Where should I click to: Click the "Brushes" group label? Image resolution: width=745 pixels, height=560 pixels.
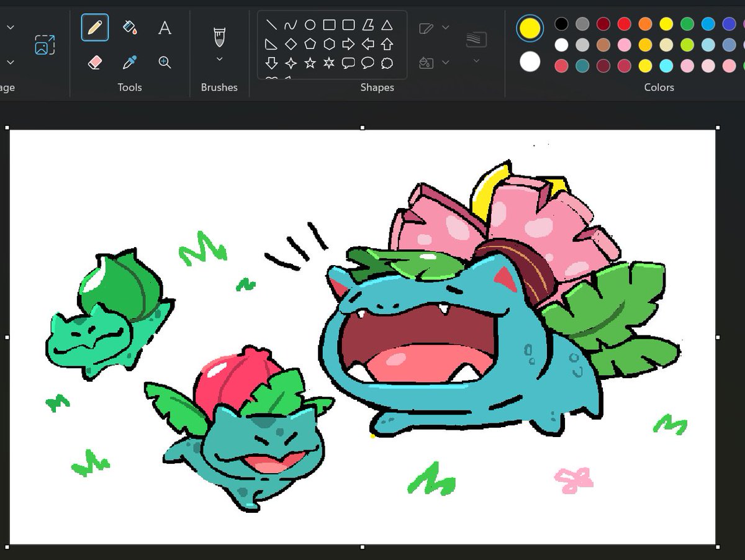click(219, 88)
